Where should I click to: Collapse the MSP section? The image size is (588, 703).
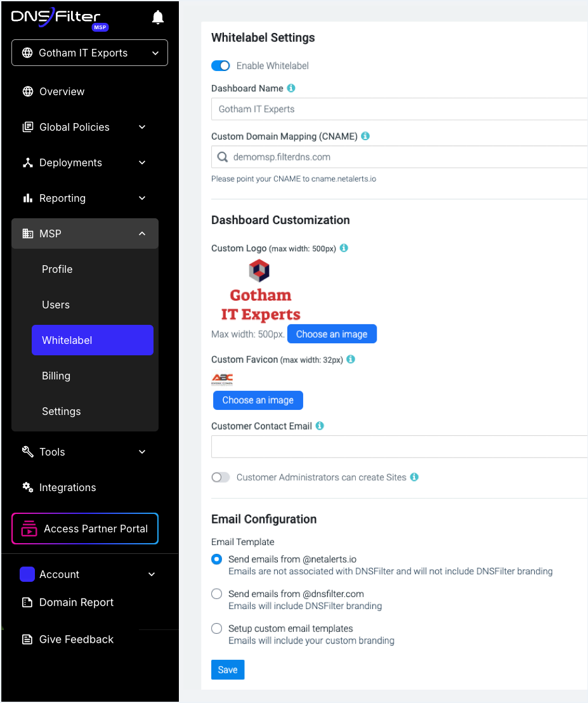pyautogui.click(x=85, y=233)
